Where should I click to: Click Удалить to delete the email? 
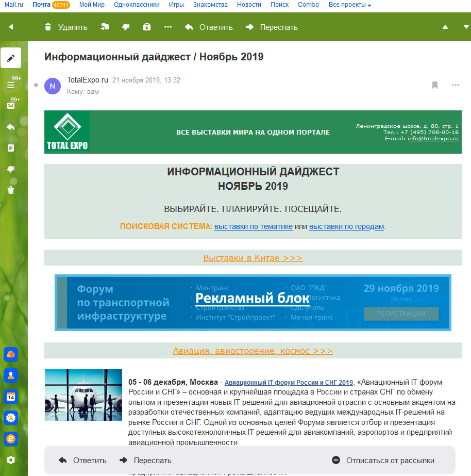tap(66, 27)
